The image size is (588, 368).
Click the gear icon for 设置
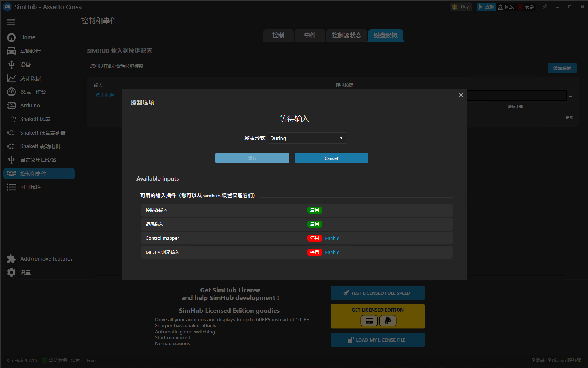(x=11, y=272)
